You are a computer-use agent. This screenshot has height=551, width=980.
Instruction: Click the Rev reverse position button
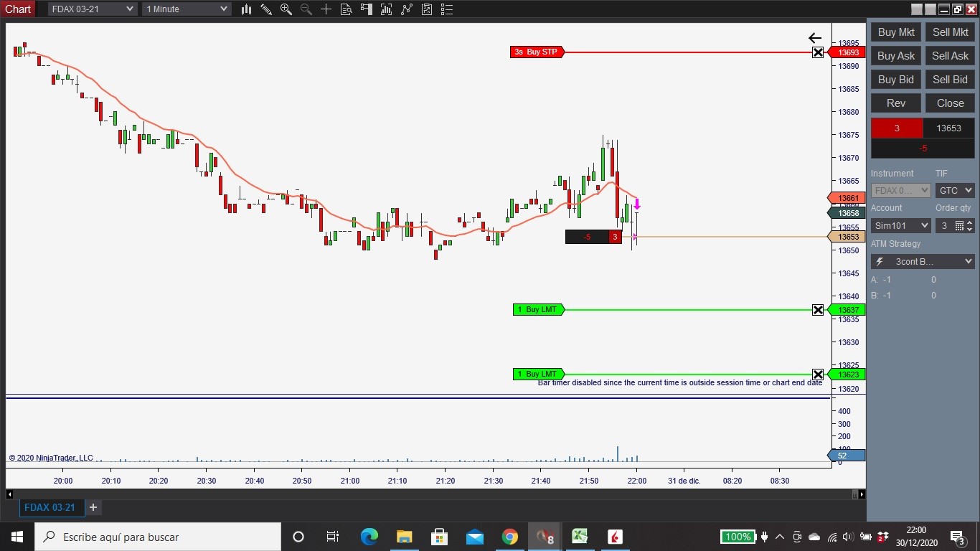point(896,103)
